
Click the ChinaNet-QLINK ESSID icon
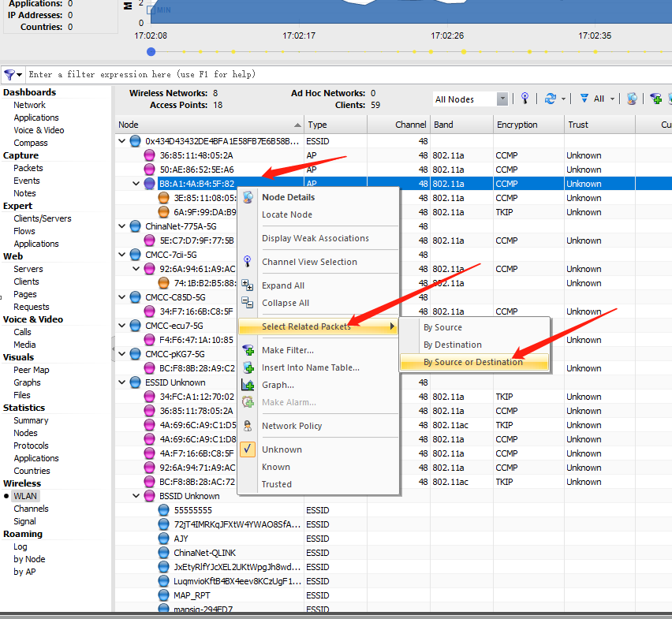[163, 553]
